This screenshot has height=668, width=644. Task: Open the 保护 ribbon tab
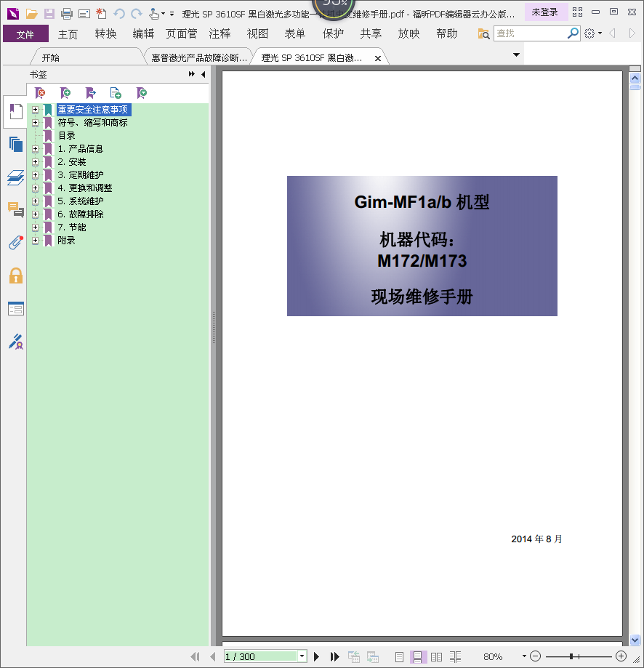(333, 33)
